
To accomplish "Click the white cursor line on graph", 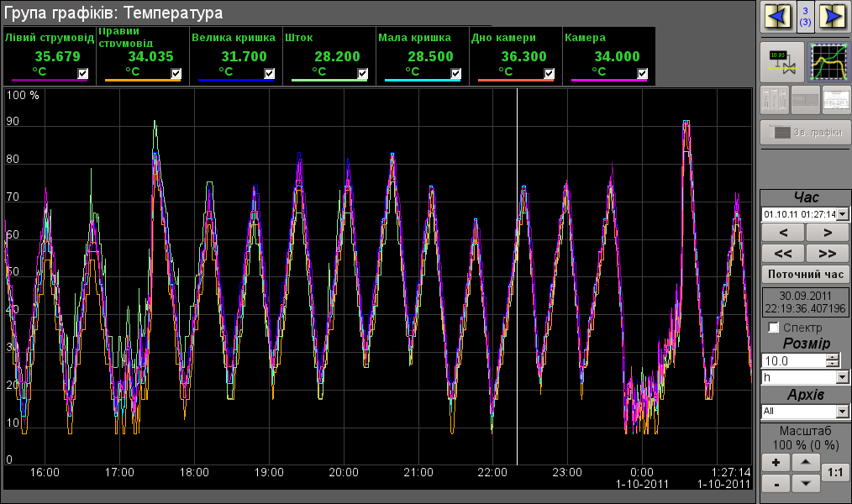I will coord(517,277).
